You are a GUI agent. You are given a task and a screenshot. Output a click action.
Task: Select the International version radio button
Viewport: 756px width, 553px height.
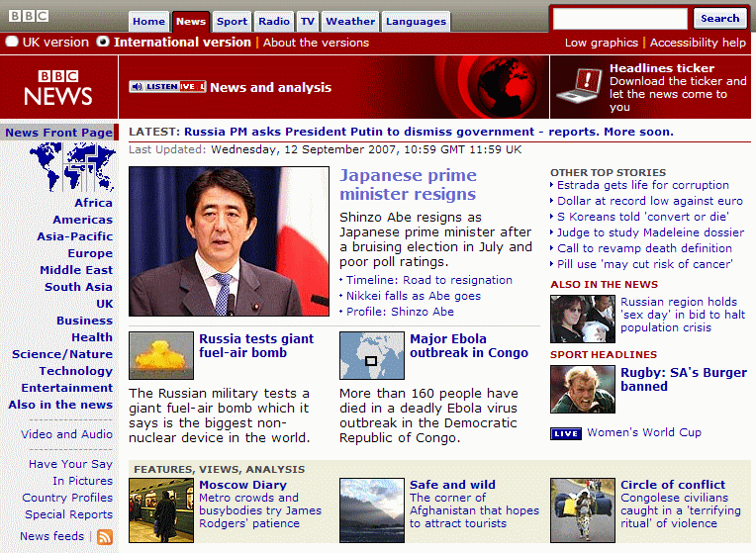click(x=102, y=42)
